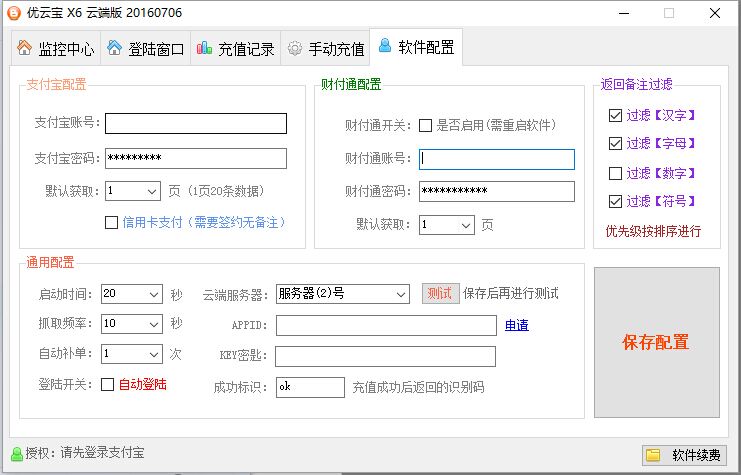This screenshot has width=741, height=475.
Task: Enable the 自动登陆 checkbox
Action: tap(108, 384)
